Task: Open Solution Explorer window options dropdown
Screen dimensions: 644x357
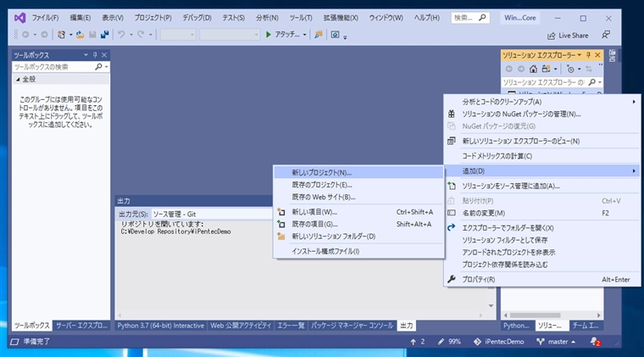Action: [579, 54]
